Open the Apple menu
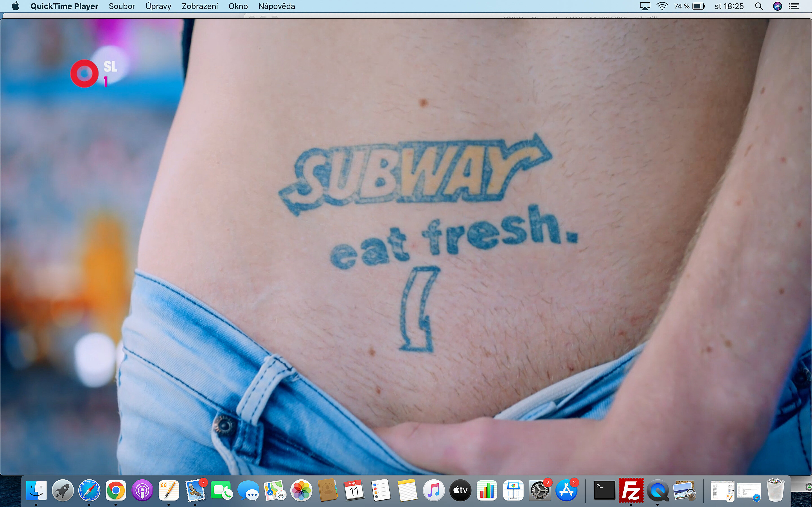 [16, 6]
